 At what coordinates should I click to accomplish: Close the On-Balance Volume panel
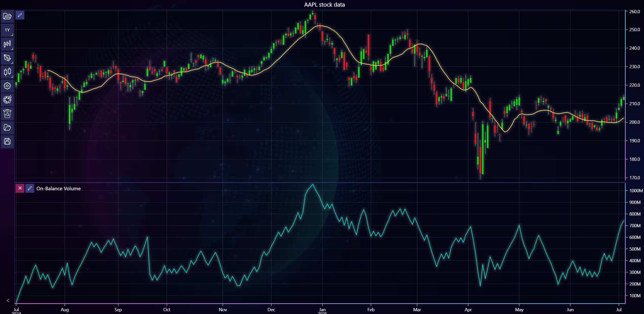tap(20, 188)
